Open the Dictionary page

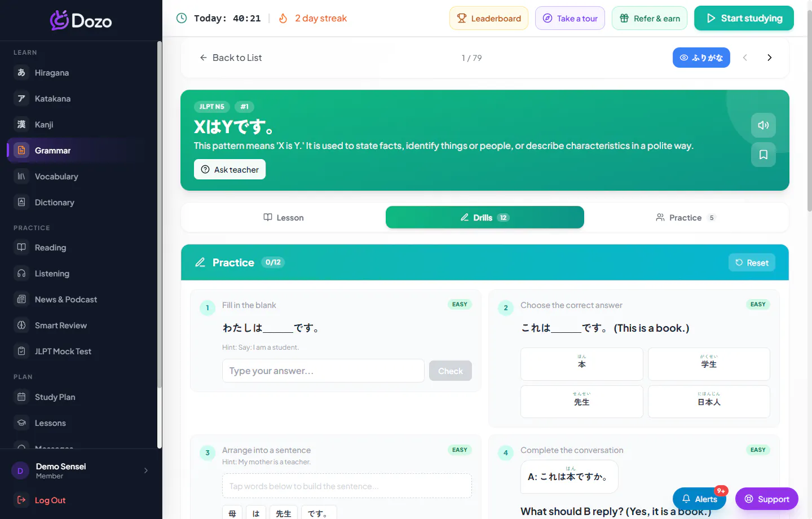pos(79,203)
